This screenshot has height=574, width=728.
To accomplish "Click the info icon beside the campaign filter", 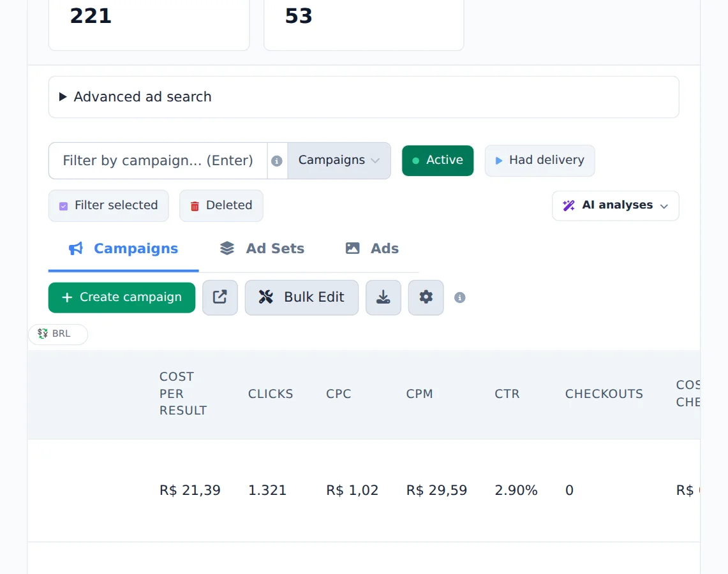I will pos(277,161).
